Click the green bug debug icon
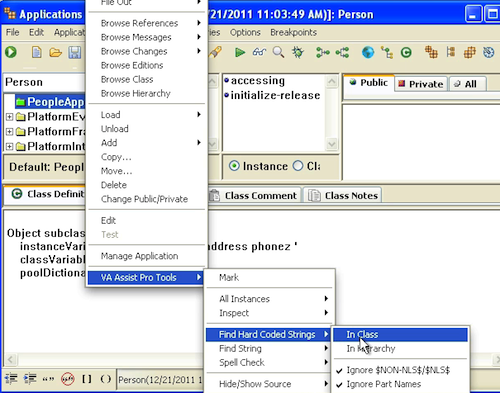Screen dimensions: 500x393 298,52
